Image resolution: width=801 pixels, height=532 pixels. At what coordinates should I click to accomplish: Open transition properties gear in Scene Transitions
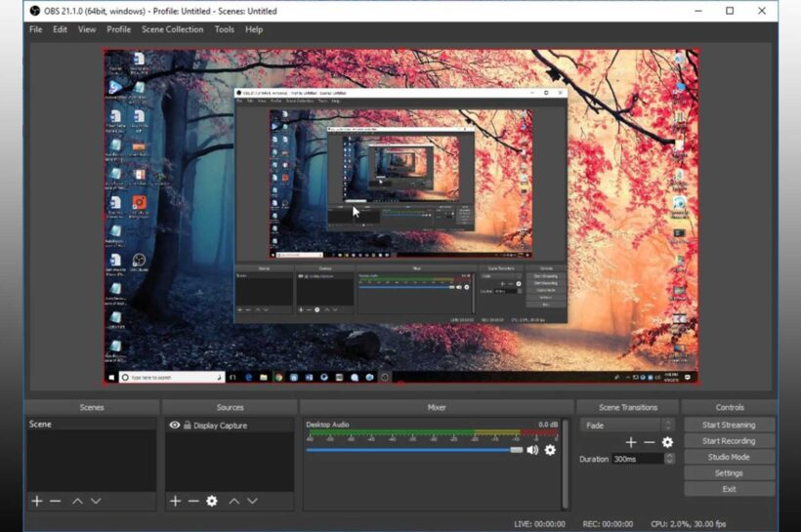667,442
